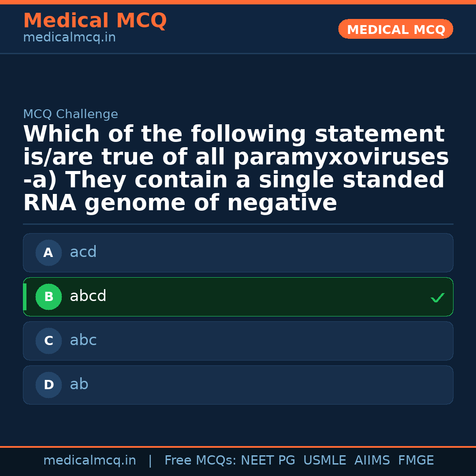476x476 pixels.
Task: Select answer option A labeled acd
Action: pyautogui.click(x=238, y=253)
